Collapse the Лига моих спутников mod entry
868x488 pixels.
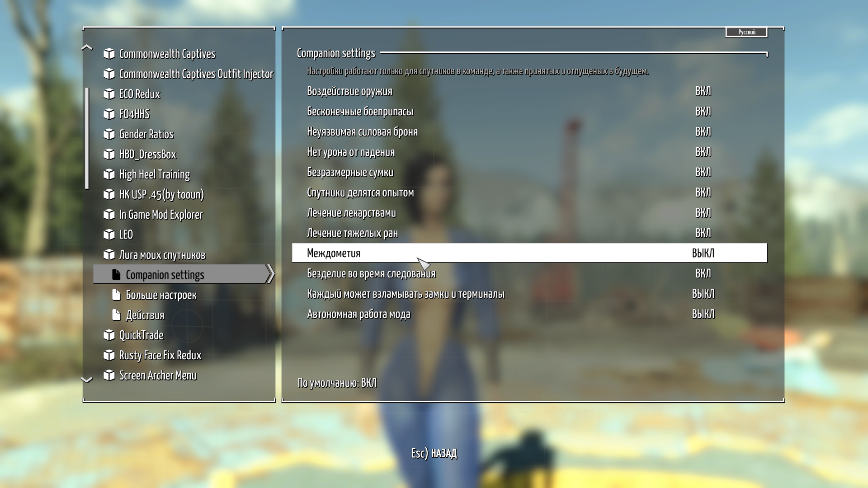click(x=162, y=255)
